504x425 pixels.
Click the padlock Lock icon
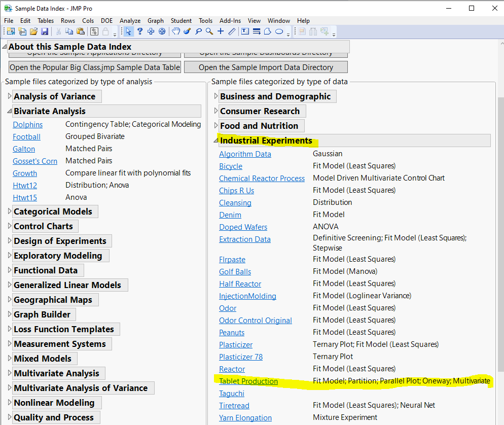tap(105, 31)
